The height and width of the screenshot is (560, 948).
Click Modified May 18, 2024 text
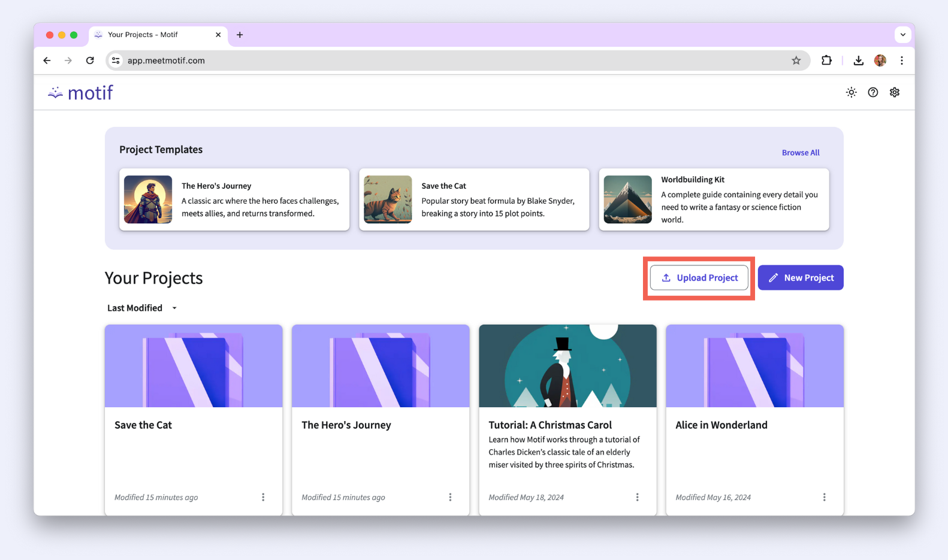[x=526, y=497]
